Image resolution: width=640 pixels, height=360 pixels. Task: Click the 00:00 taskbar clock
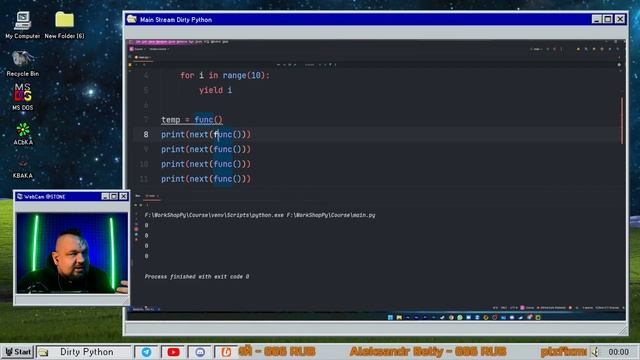point(618,352)
